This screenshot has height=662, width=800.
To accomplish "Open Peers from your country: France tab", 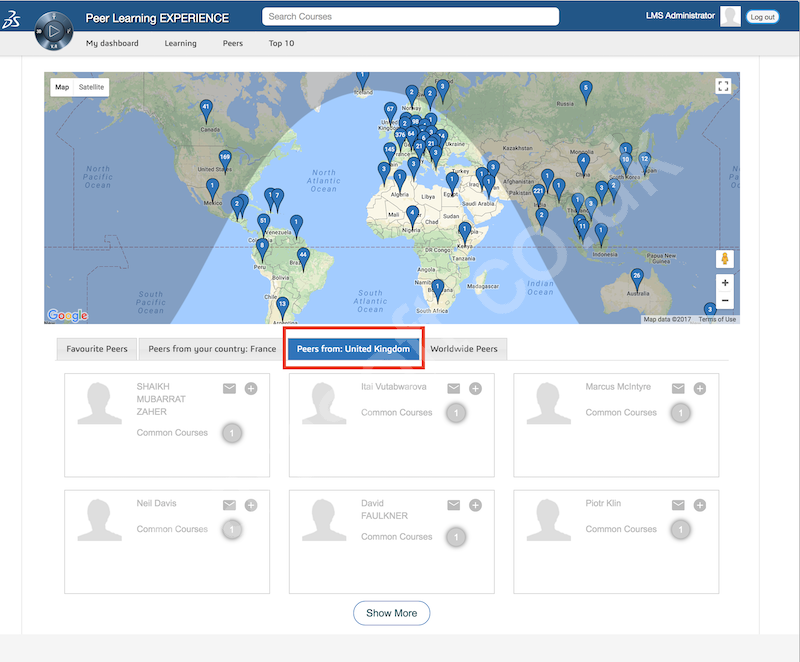I will pyautogui.click(x=212, y=349).
